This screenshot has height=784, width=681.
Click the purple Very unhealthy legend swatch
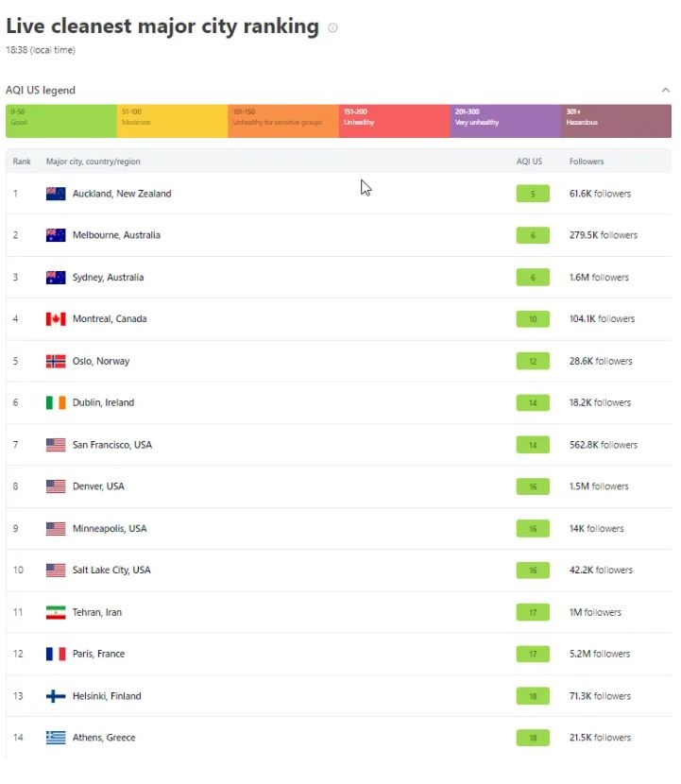coord(504,121)
